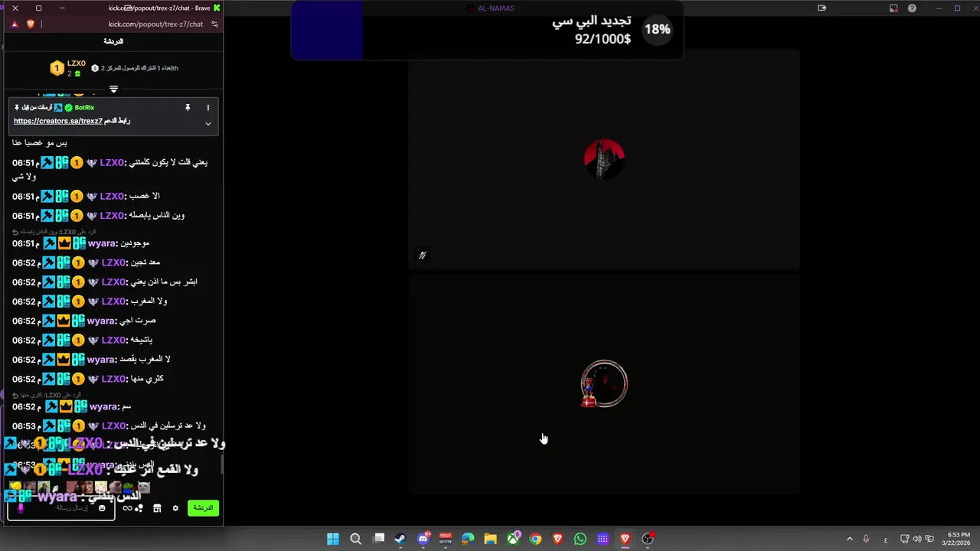Screen dimensions: 980x551
Task: Click the volume speaker tray icon
Action: click(x=917, y=539)
